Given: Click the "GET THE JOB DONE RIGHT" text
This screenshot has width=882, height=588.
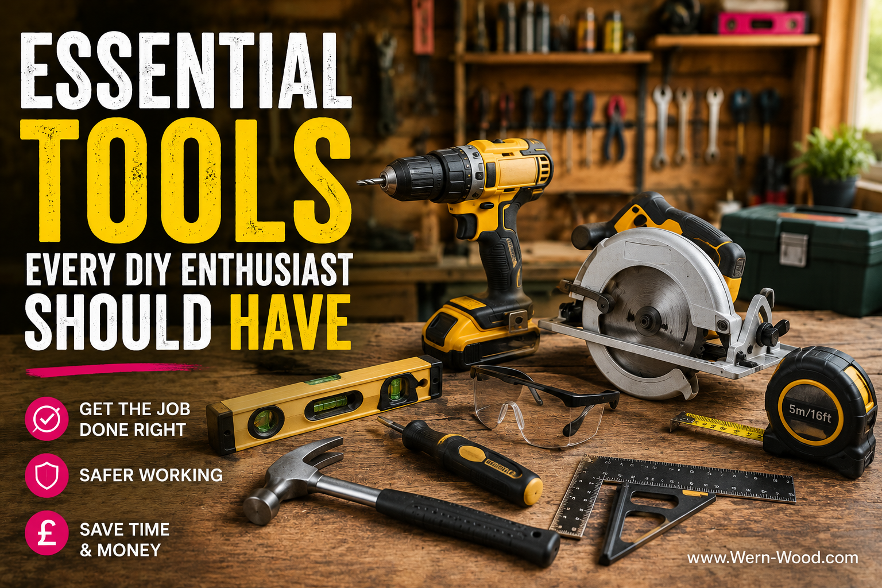Looking at the screenshot, I should 135,419.
